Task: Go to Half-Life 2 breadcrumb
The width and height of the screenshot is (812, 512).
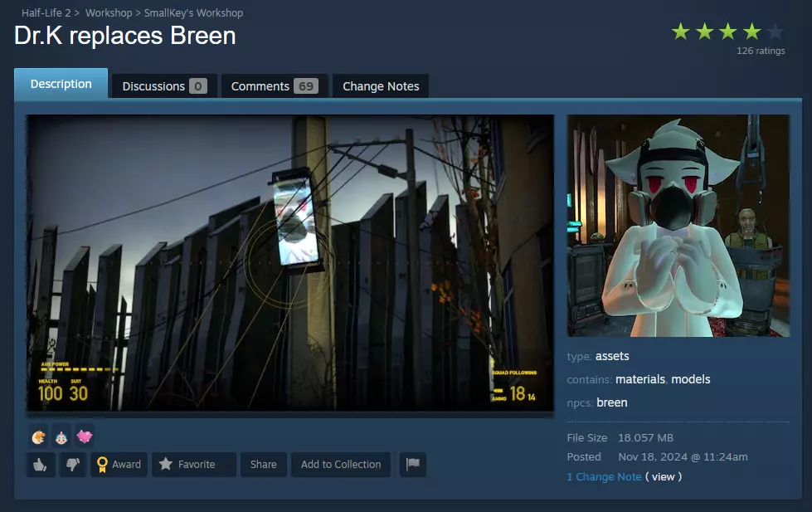Action: 46,13
